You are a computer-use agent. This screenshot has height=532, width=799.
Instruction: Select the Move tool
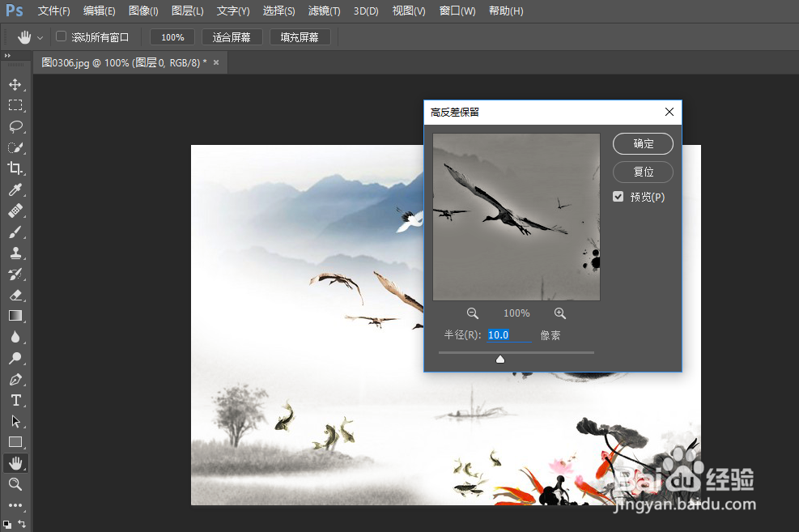pyautogui.click(x=16, y=84)
